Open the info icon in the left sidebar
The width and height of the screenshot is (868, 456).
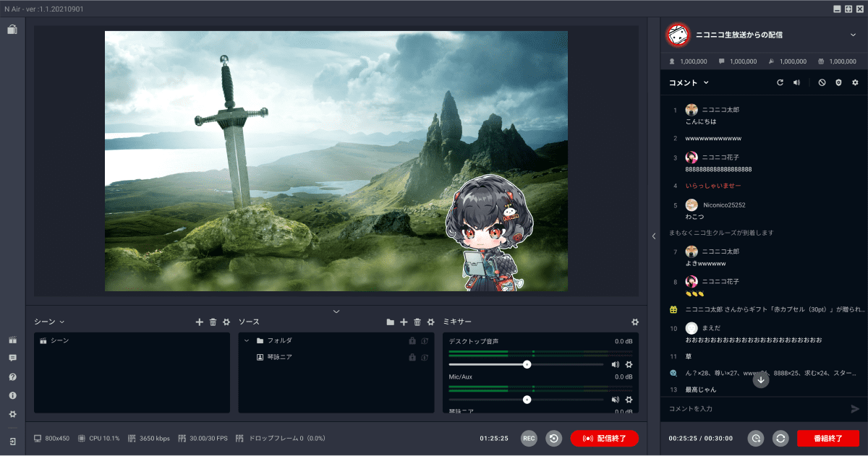pos(12,396)
